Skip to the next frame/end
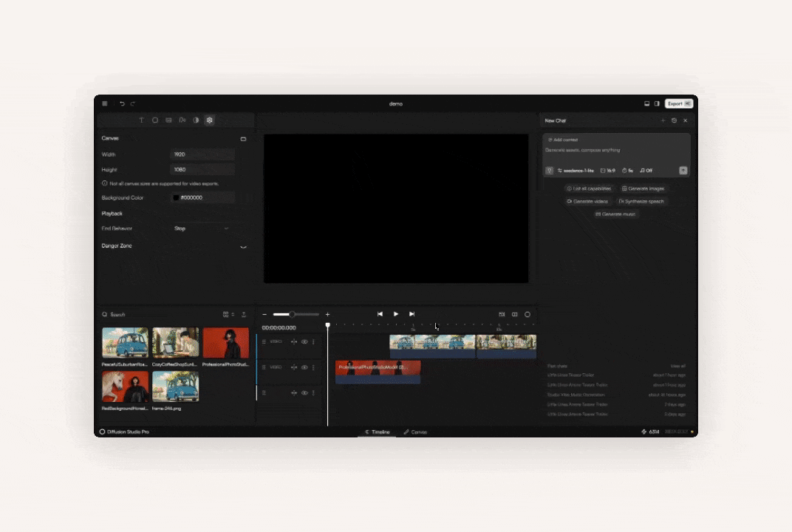 [412, 314]
